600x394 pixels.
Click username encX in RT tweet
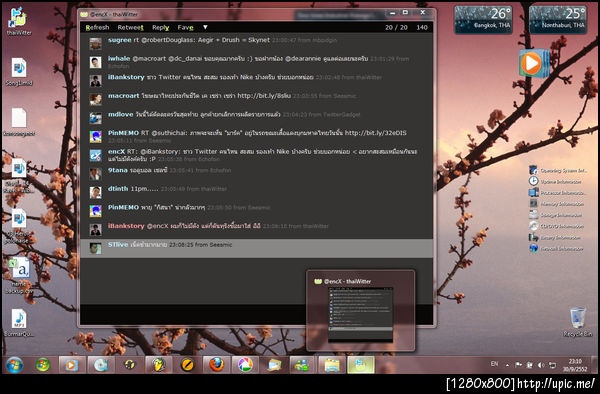pos(116,151)
